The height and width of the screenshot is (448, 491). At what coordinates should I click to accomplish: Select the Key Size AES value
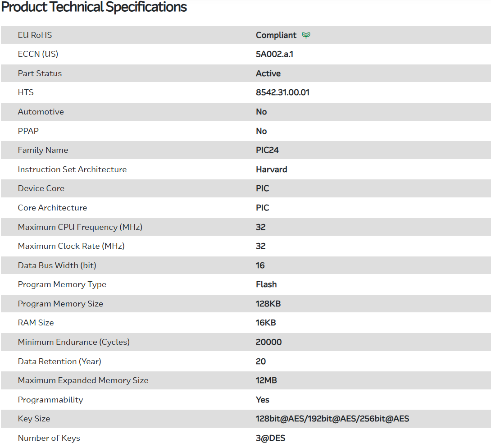click(332, 419)
